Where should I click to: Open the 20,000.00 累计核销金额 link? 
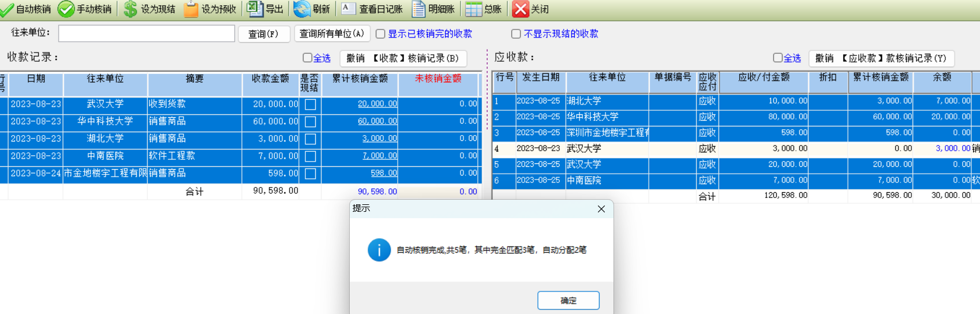[377, 104]
